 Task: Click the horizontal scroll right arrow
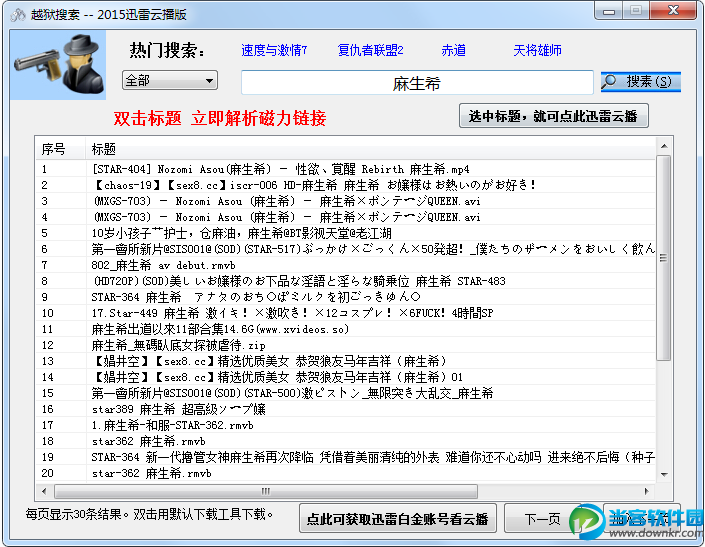tap(647, 491)
